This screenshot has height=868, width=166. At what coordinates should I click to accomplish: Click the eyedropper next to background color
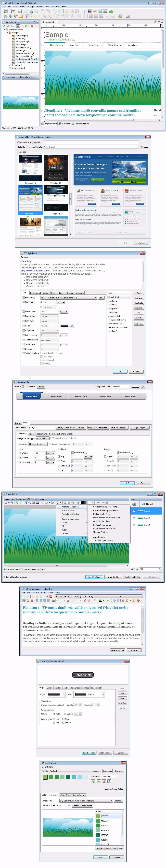pyautogui.click(x=143, y=387)
